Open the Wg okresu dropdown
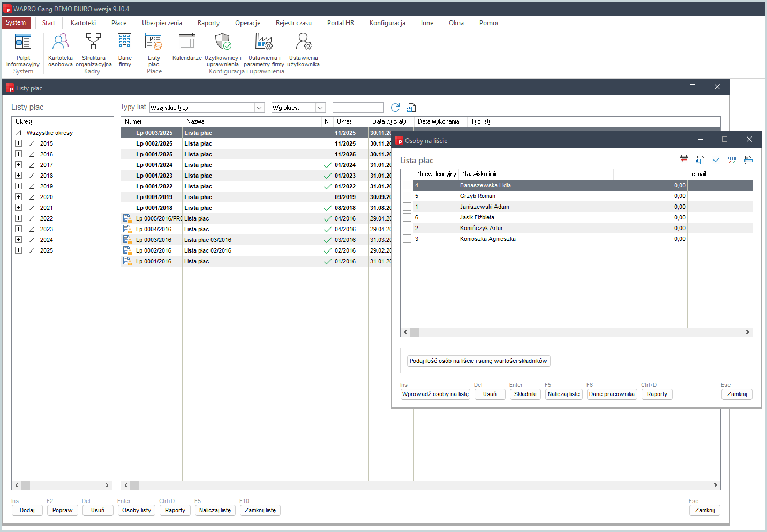The width and height of the screenshot is (767, 532). click(320, 108)
